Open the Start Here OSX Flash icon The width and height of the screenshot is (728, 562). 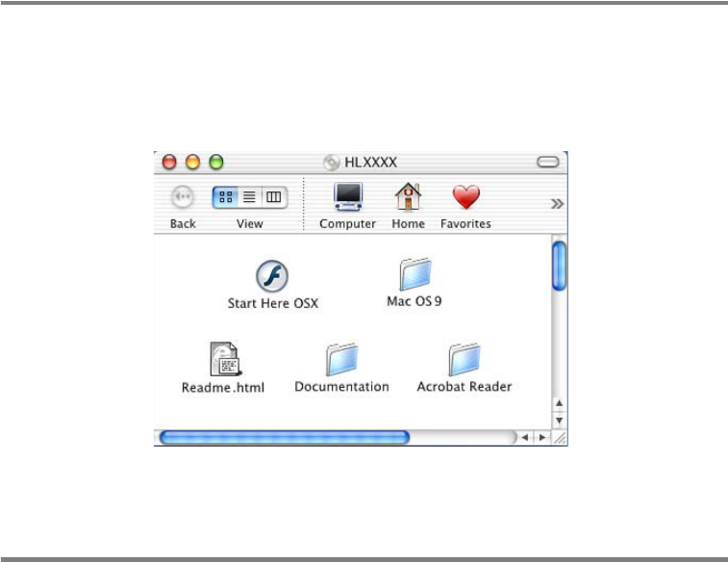pyautogui.click(x=272, y=275)
